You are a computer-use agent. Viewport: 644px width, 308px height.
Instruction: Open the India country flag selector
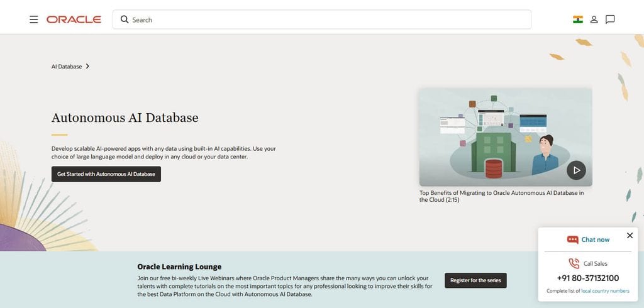pyautogui.click(x=578, y=19)
